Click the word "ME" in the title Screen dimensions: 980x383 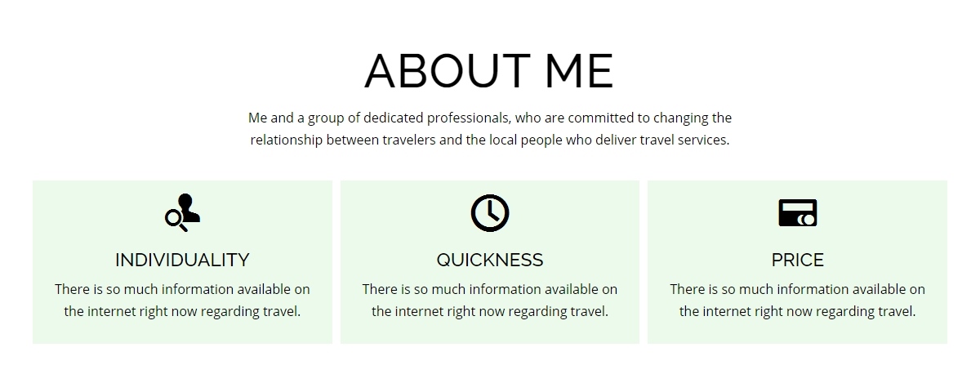(580, 71)
